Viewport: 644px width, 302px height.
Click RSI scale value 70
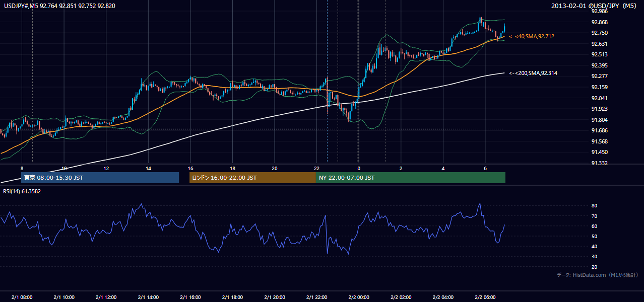click(594, 216)
